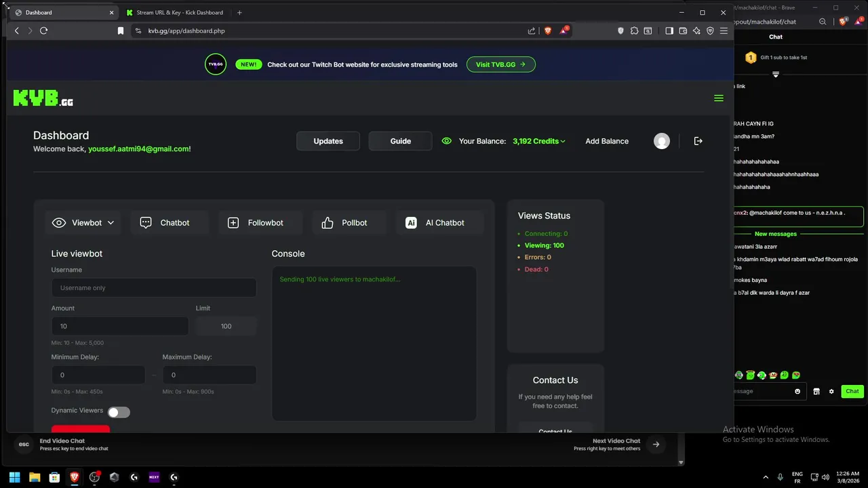The height and width of the screenshot is (488, 868).
Task: Expand the credits balance dropdown
Action: point(539,141)
